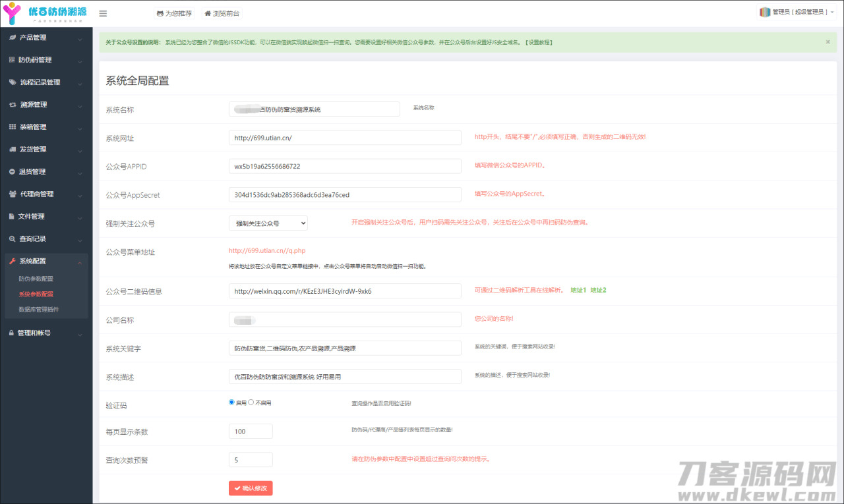Open the 【设置教程】 link in banner
Screen dimensions: 844x504
(539, 42)
